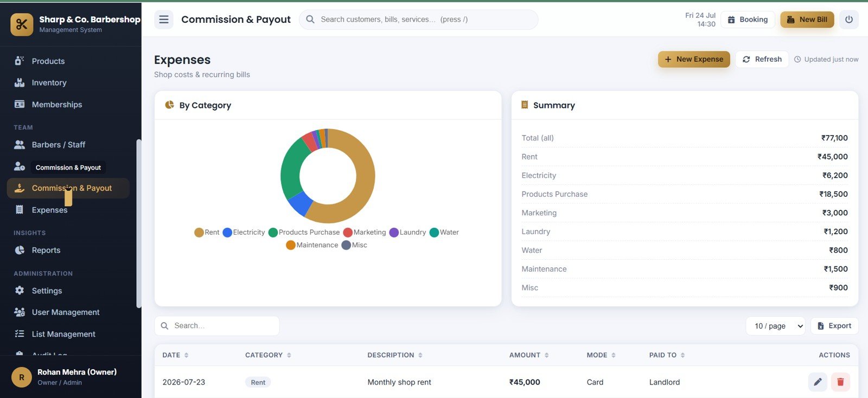This screenshot has height=398, width=868.
Task: Sort table by Description column
Action: click(x=395, y=355)
